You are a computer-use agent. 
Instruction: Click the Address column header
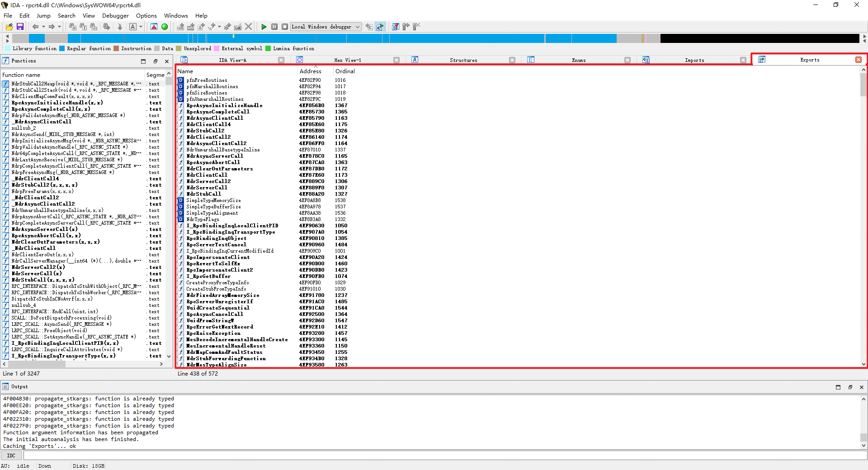coord(310,71)
